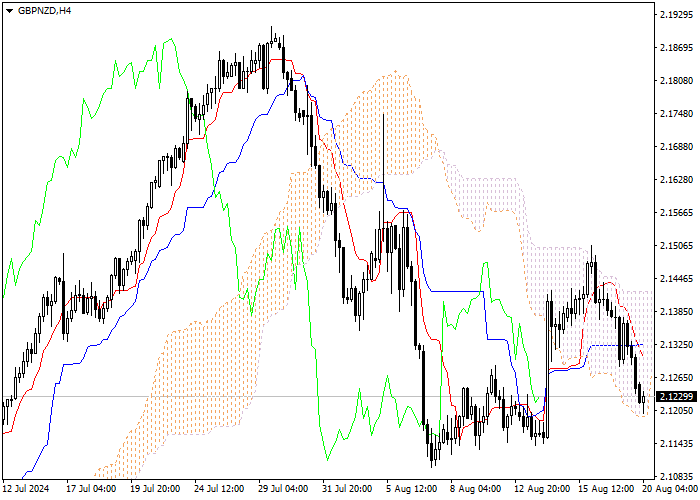Select the 29 Jul 04:00 time label
The width and height of the screenshot is (700, 500).
click(283, 489)
